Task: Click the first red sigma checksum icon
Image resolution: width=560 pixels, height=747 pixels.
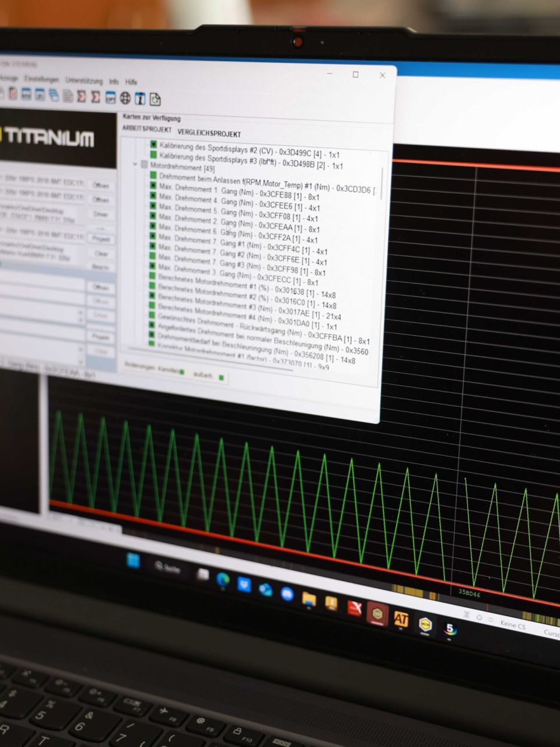Action: [x=82, y=96]
